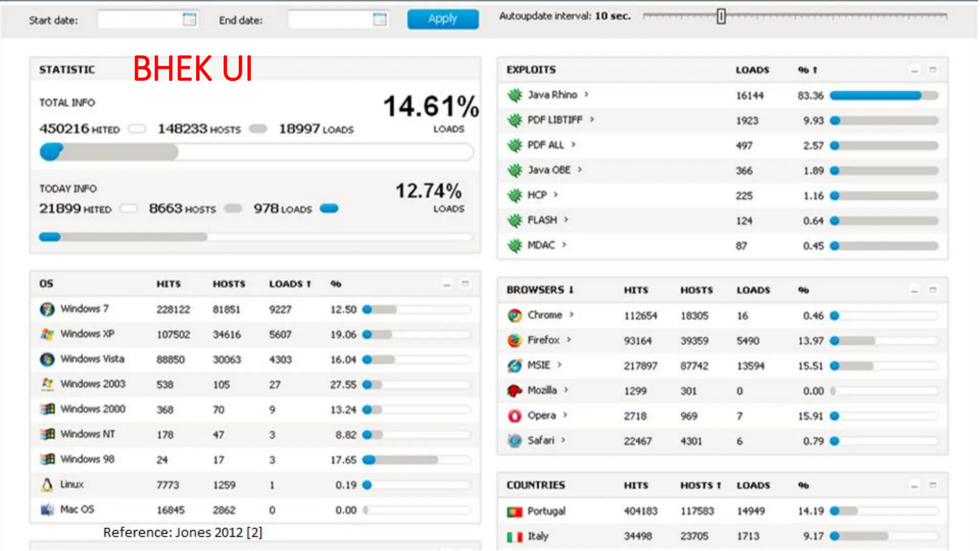Collapse the Exploits panel with minus button
This screenshot has height=551, width=980.
pos(914,70)
